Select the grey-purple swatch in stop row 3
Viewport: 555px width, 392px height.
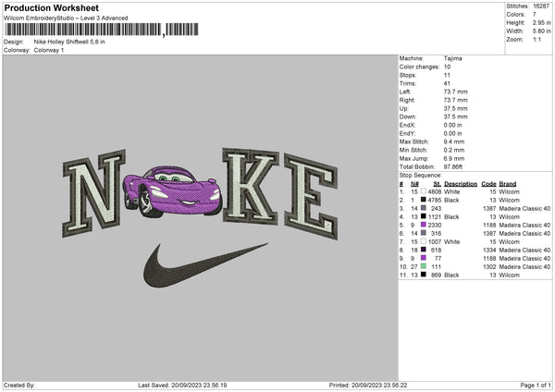[424, 208]
